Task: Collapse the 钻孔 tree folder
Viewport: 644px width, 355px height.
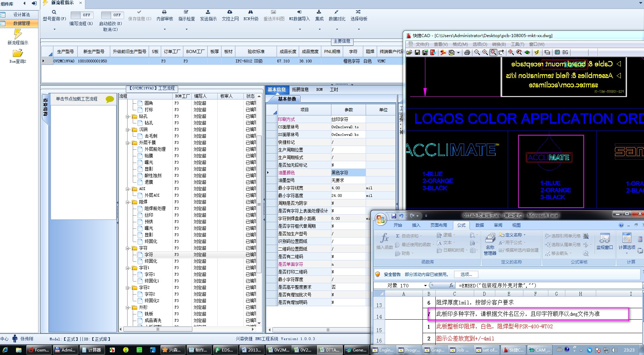Action: pyautogui.click(x=128, y=116)
